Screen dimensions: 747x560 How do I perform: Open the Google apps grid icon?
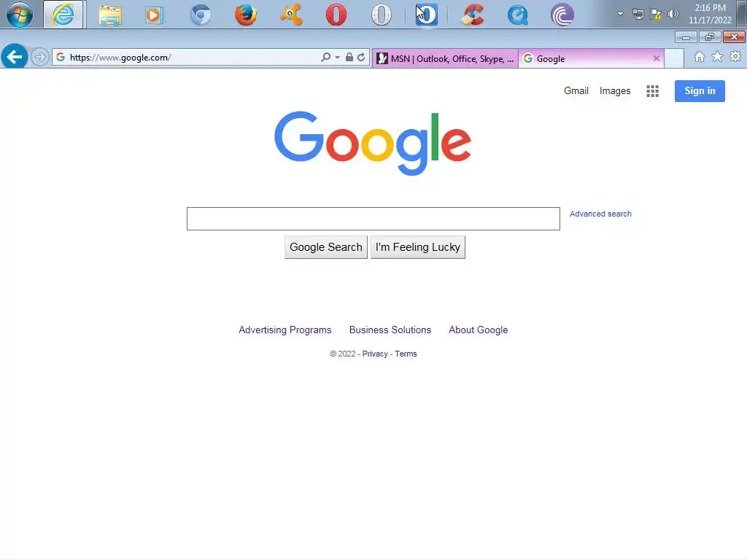[x=652, y=91]
